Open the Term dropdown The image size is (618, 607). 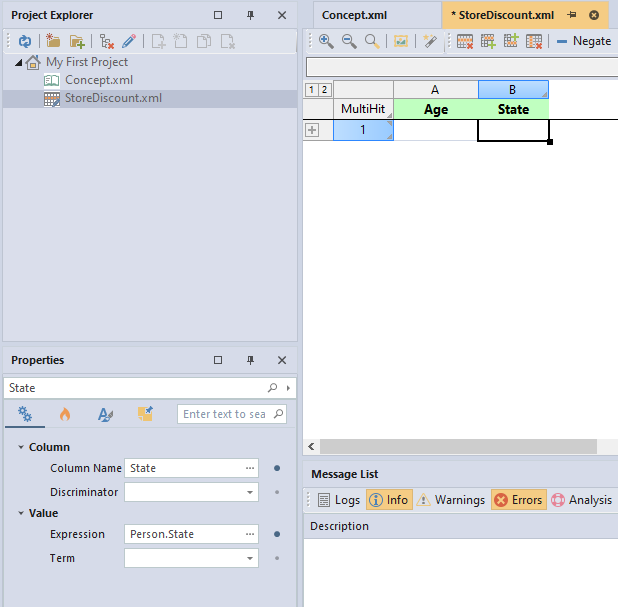tap(249, 559)
